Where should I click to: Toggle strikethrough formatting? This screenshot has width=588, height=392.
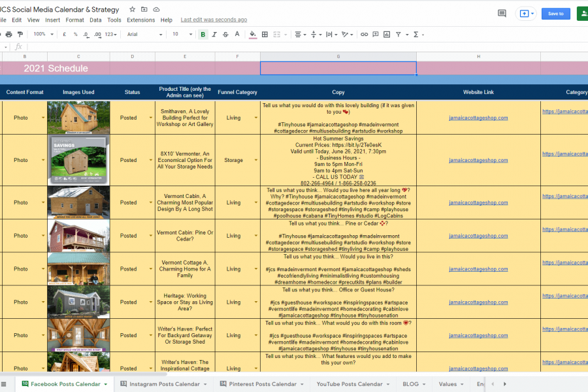coord(225,34)
